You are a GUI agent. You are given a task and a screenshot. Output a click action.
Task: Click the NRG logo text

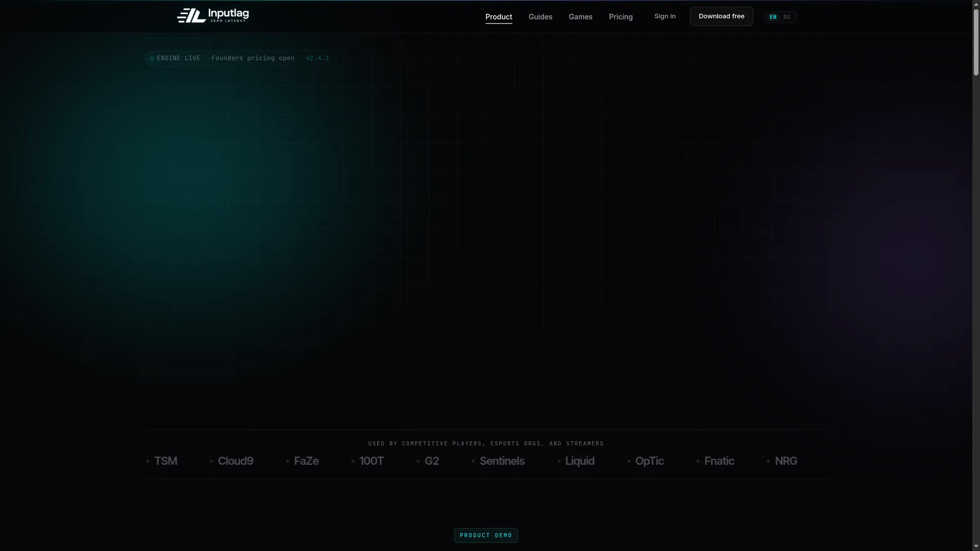pyautogui.click(x=786, y=461)
